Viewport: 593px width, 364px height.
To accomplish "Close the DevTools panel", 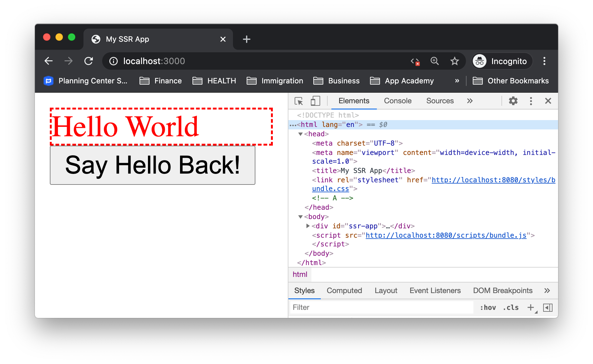I will coord(548,101).
